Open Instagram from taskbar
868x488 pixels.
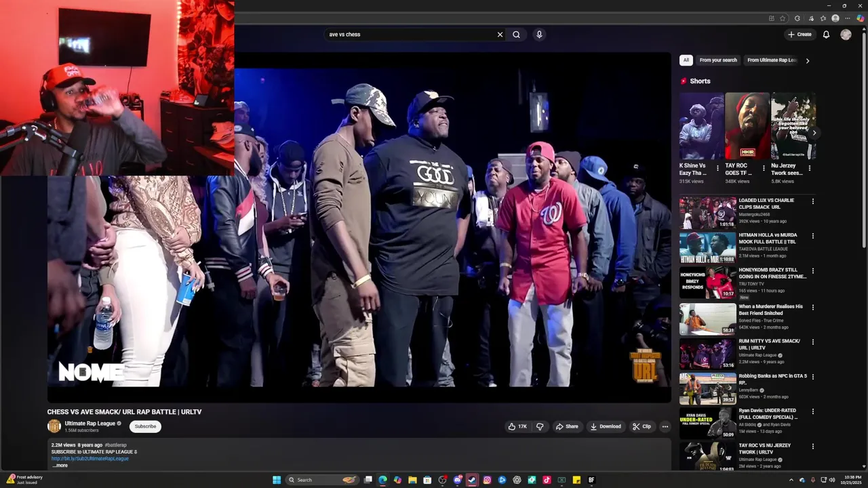pyautogui.click(x=487, y=480)
